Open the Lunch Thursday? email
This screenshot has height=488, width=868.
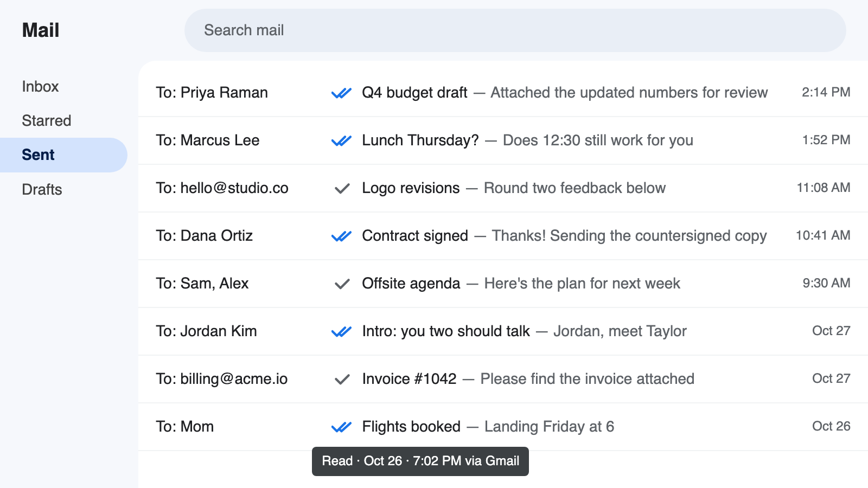(x=503, y=140)
